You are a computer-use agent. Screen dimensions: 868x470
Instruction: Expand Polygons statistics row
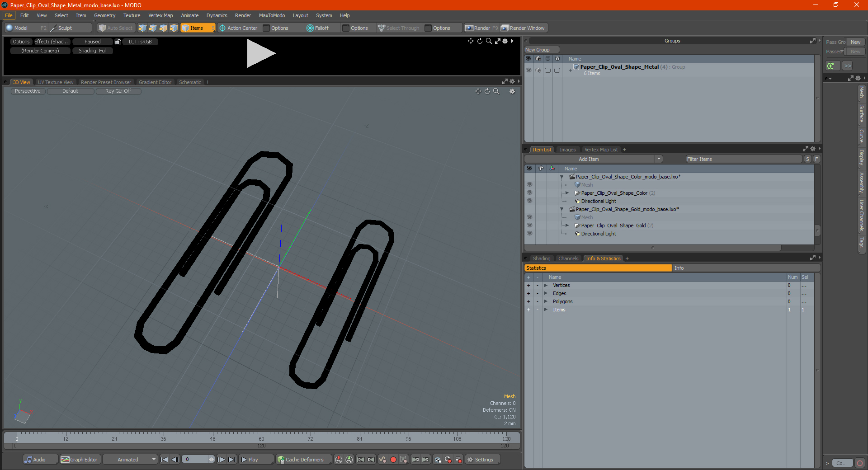546,302
